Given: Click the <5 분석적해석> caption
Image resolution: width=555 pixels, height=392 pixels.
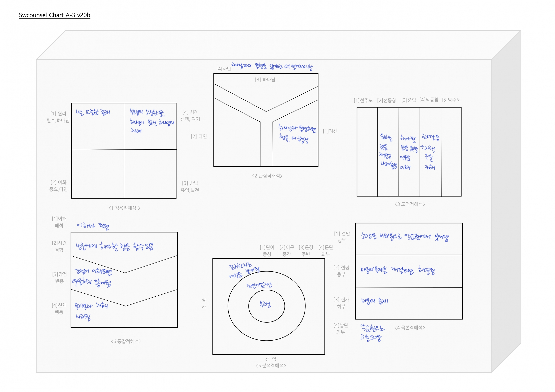Looking at the screenshot, I should [271, 366].
